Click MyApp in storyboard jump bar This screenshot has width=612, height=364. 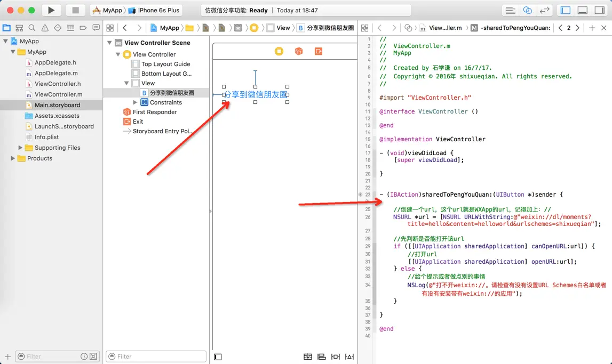(x=165, y=28)
